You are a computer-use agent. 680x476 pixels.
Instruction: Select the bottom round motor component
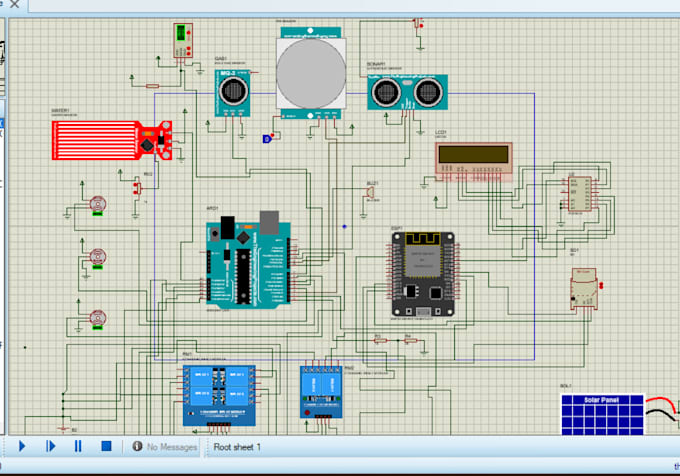[98, 319]
